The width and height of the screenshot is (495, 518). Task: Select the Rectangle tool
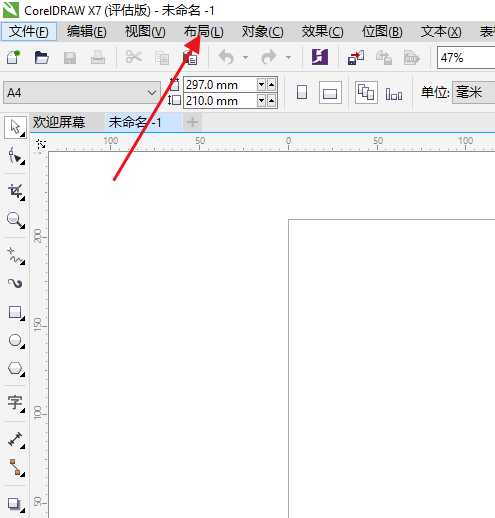click(16, 313)
